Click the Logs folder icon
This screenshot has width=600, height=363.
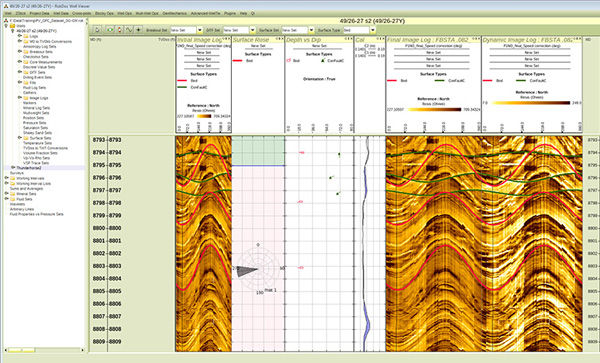click(x=26, y=36)
